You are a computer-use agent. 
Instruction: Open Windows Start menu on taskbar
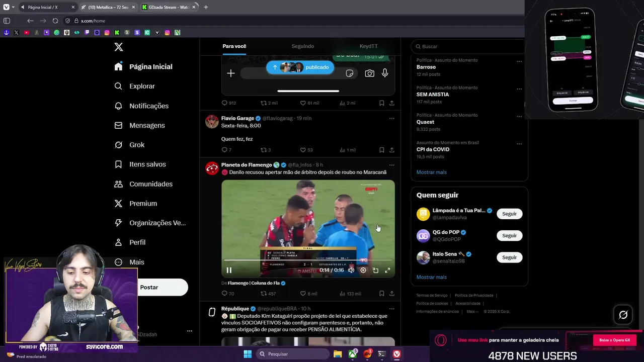[248, 354]
